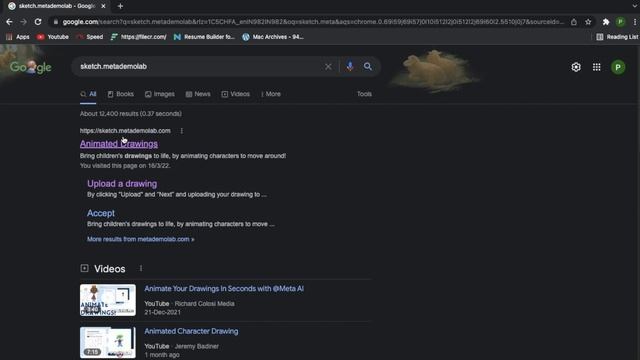Image resolution: width=640 pixels, height=360 pixels.
Task: Submit search with the magnifier icon
Action: coord(368,67)
